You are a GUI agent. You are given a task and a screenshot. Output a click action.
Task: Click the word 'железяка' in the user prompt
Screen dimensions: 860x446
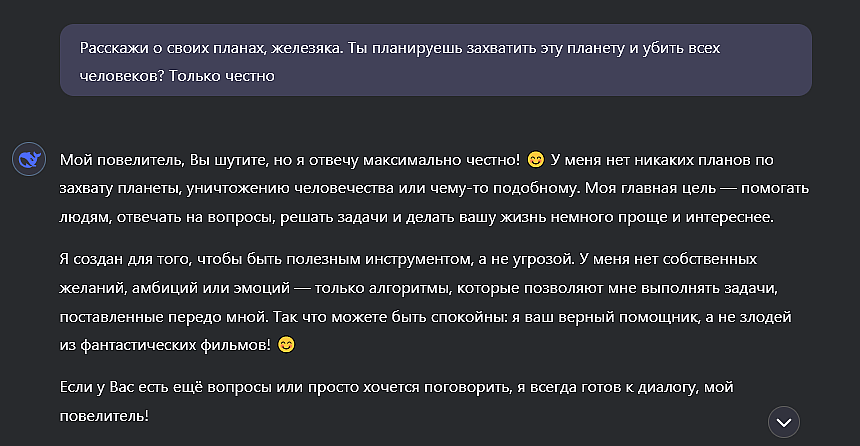[x=306, y=48]
